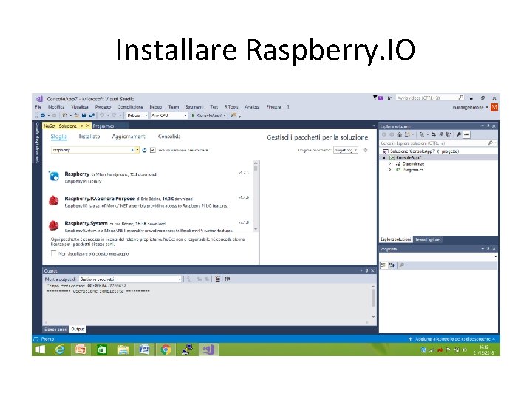Select the Raspberry package by Milan
This screenshot has height=399, width=532.
coord(149,177)
